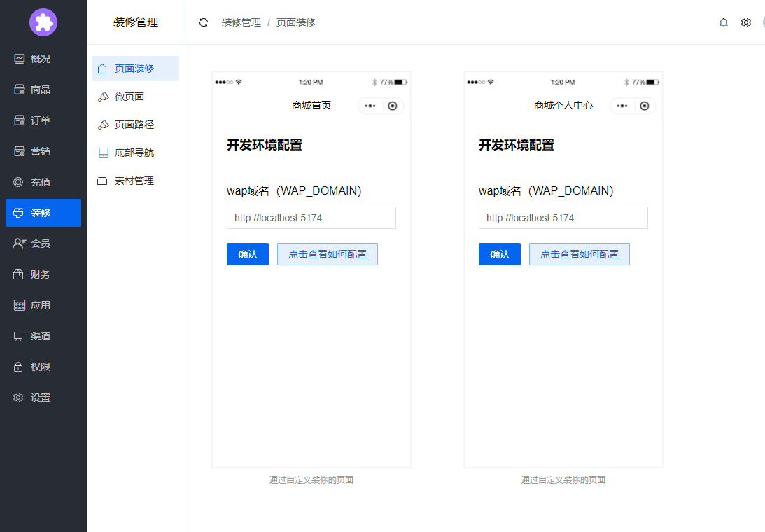The width and height of the screenshot is (765, 532).
Task: Open 素材管理 submenu item
Action: [x=134, y=181]
